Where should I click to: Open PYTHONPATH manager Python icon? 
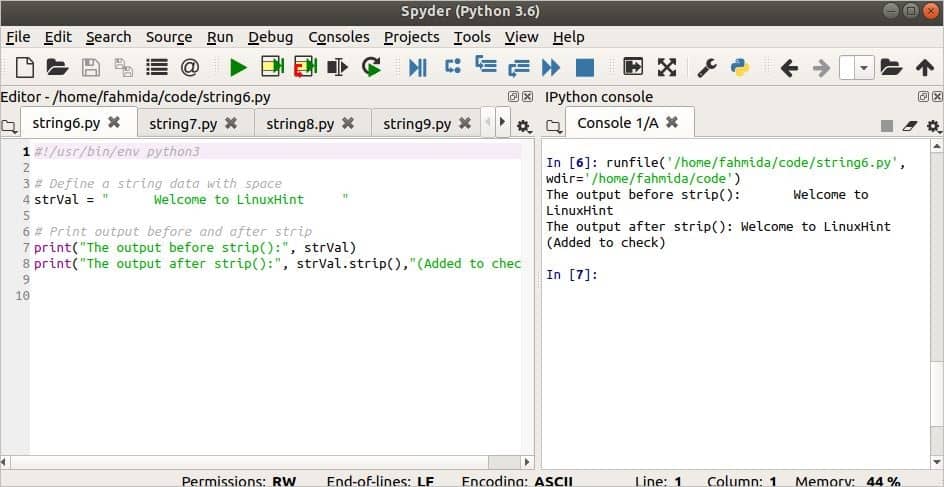pos(740,67)
